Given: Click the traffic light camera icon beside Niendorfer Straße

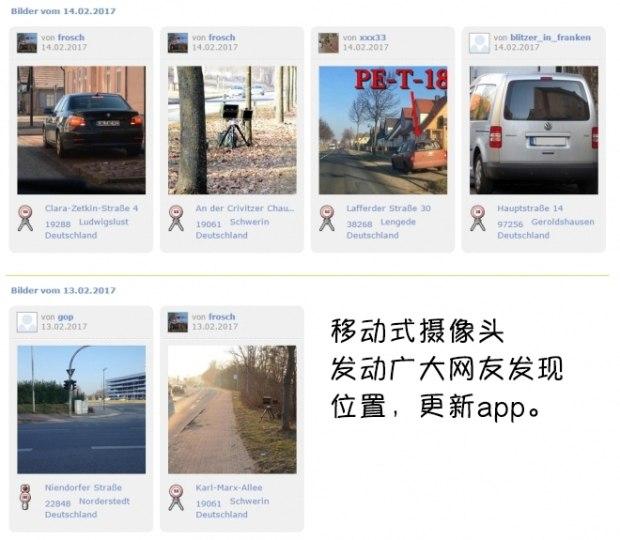Looking at the screenshot, I should [25, 497].
